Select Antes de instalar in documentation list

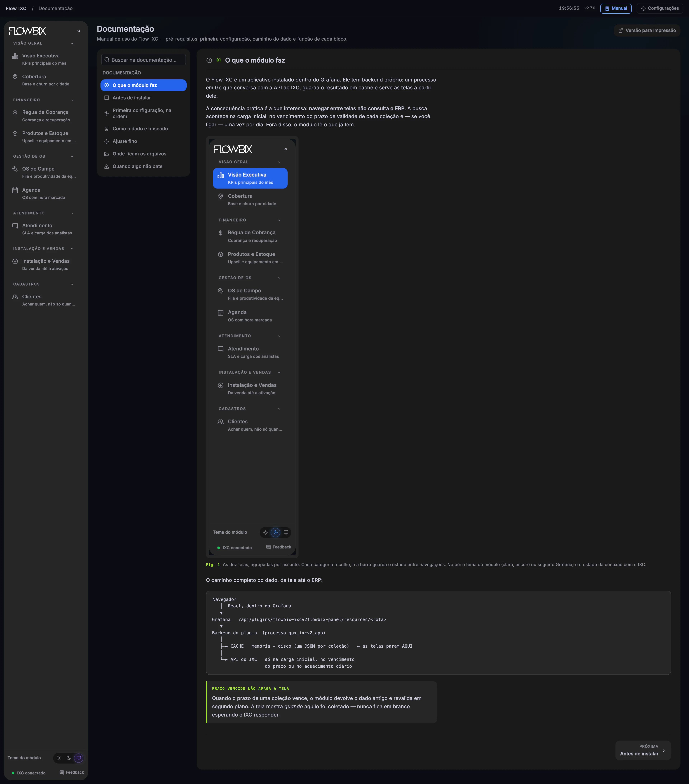pyautogui.click(x=143, y=98)
